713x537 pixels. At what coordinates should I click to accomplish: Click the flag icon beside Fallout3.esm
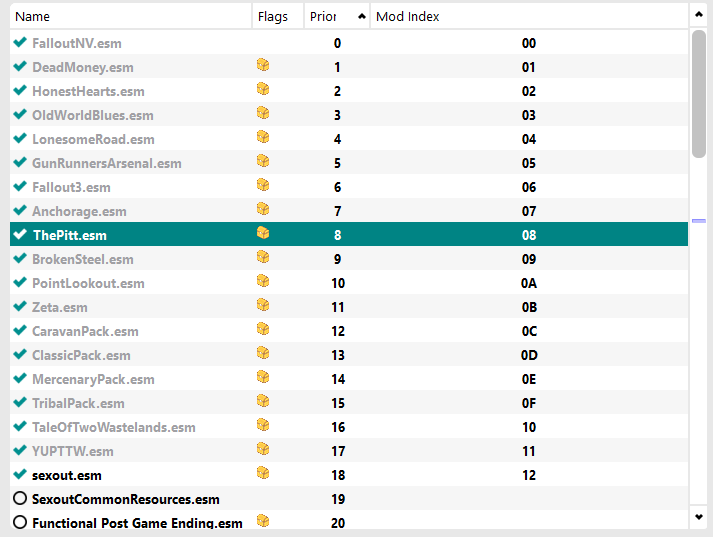tap(263, 185)
